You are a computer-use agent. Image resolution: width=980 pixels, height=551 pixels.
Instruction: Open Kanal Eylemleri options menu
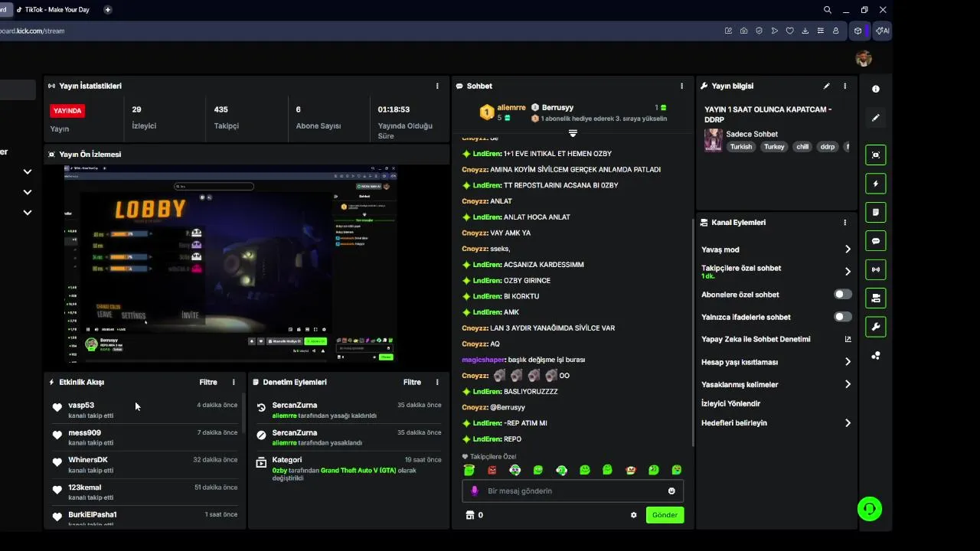tap(845, 222)
